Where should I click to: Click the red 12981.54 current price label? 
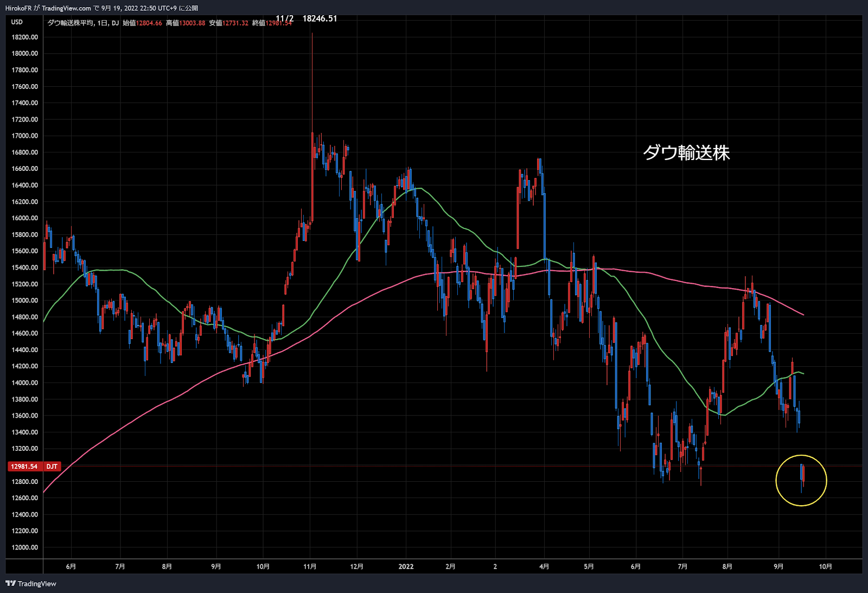coord(24,467)
